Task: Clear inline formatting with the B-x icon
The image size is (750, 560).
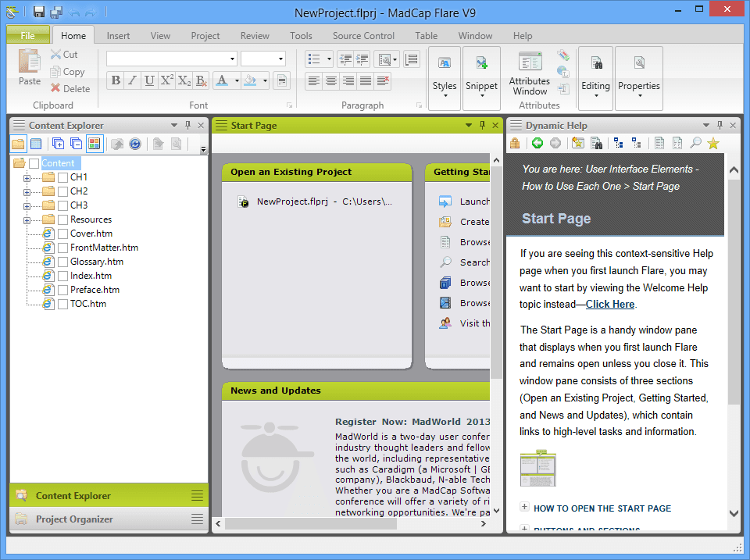Action: (x=202, y=80)
